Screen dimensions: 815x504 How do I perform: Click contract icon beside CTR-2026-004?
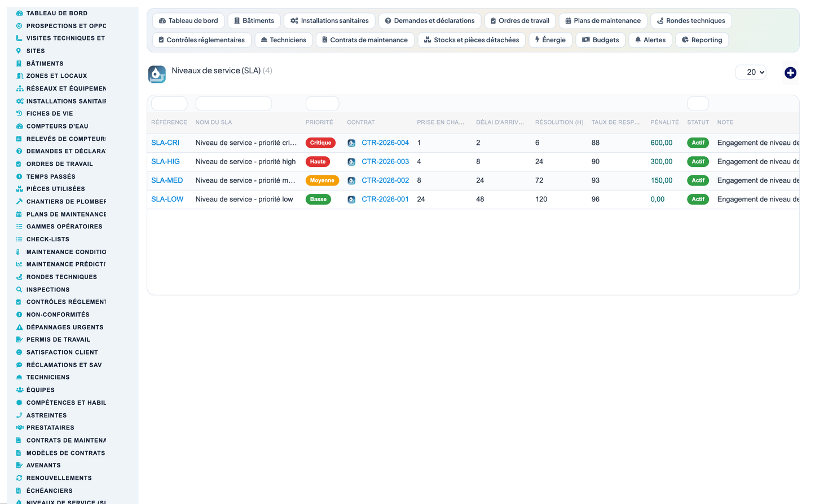click(x=351, y=143)
